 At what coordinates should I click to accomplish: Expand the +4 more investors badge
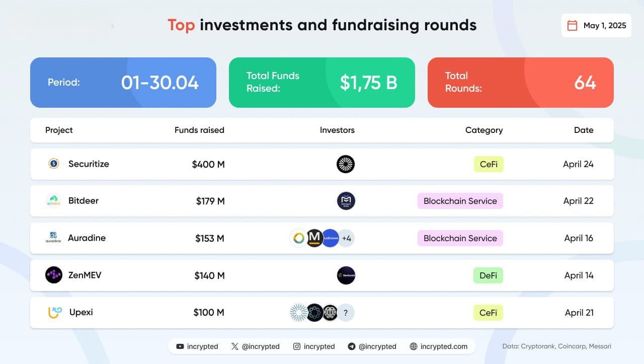(346, 238)
